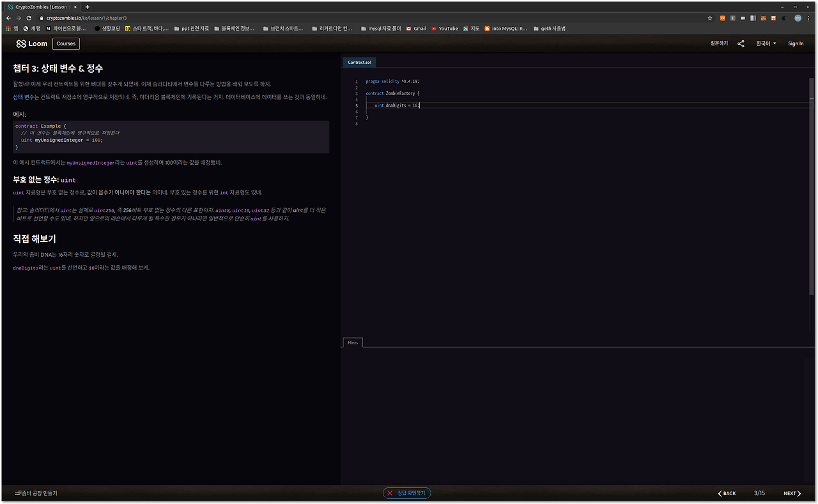Image resolution: width=818 pixels, height=504 pixels.
Task: Click the 부호 없는 정수: uint heading
Action: (x=44, y=180)
